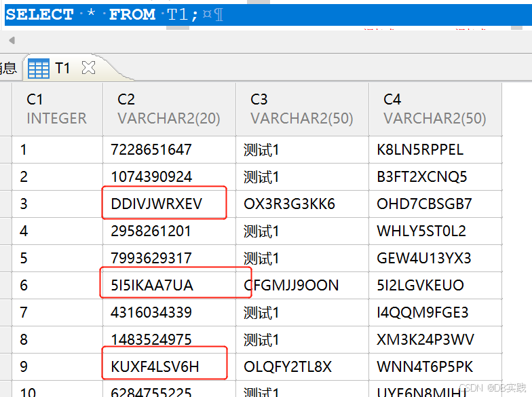Click cell I4QQM9FGE3 in C4
Screen dimensions: 532x397
click(x=436, y=312)
